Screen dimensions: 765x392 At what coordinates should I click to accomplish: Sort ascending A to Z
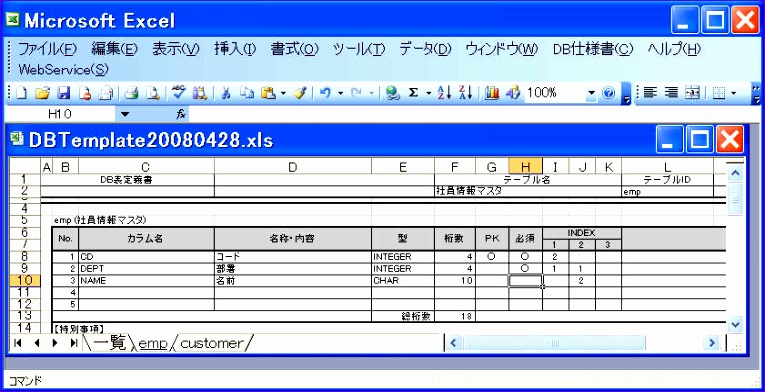click(444, 93)
